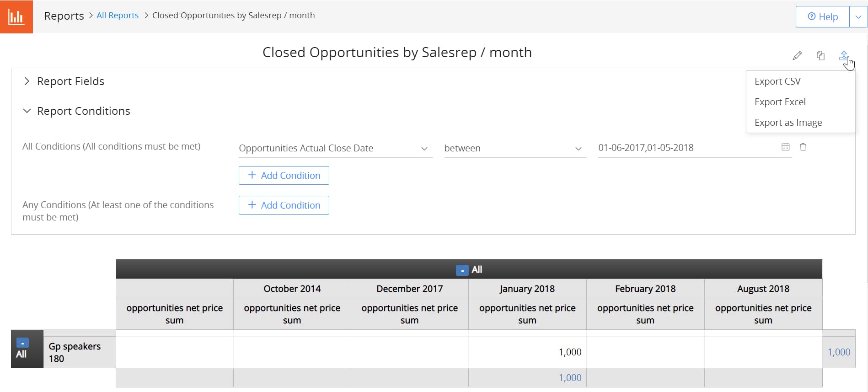The image size is (868, 392).
Task: Choose Export as Image option
Action: [788, 123]
